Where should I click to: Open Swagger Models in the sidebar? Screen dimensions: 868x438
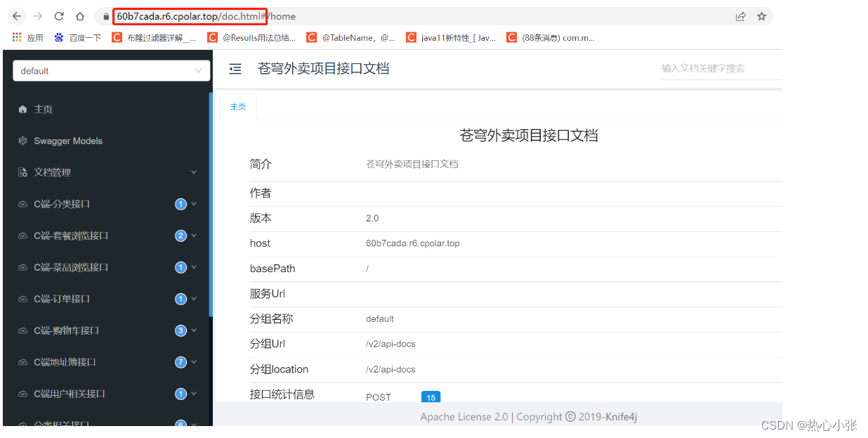tap(106, 141)
